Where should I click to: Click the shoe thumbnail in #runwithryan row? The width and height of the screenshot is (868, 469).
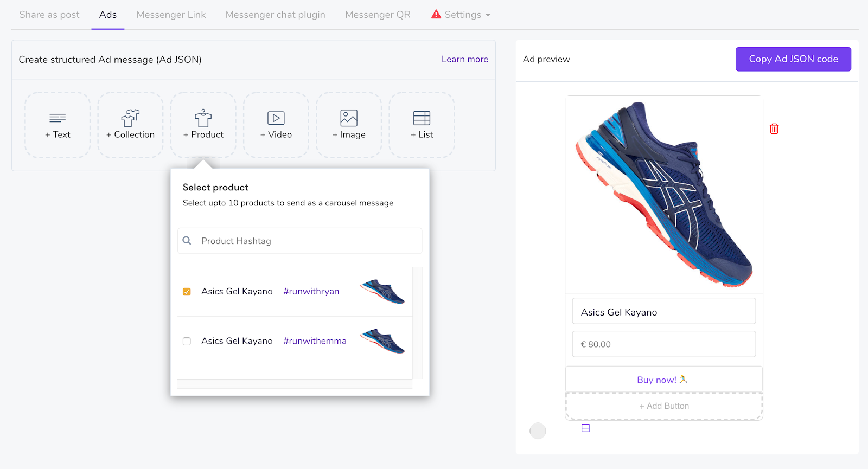382,291
